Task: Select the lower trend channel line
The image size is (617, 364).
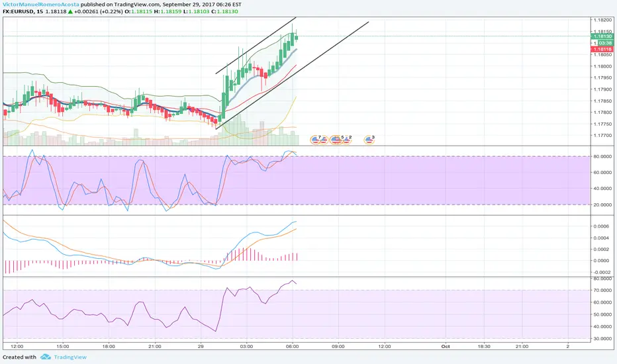Action: pos(293,75)
